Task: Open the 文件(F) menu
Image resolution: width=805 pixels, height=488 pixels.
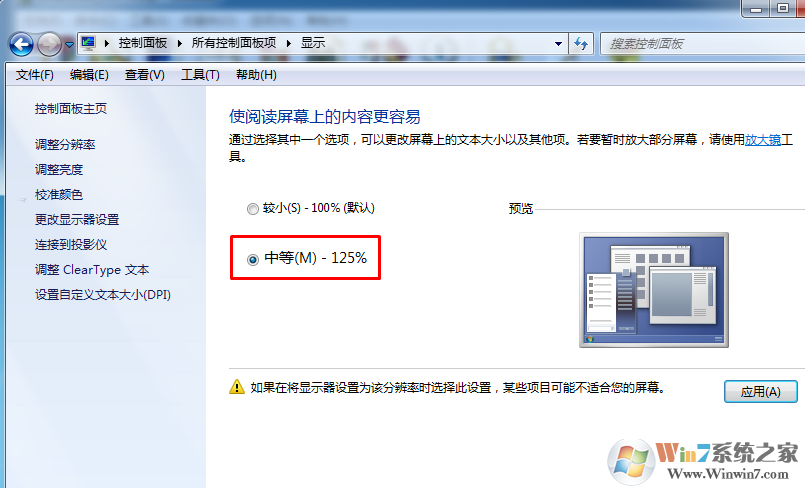Action: [34, 75]
